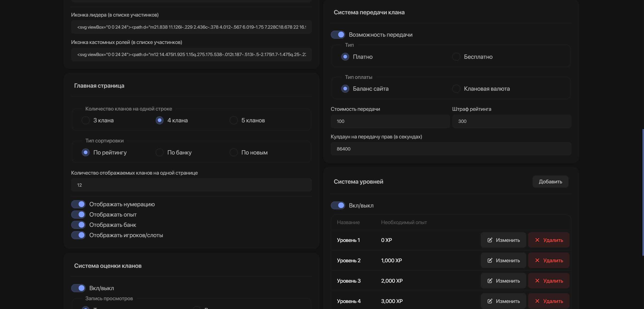Screen dimensions: 644x309
Task: Click the Система оценки кланов heading
Action: (108, 266)
